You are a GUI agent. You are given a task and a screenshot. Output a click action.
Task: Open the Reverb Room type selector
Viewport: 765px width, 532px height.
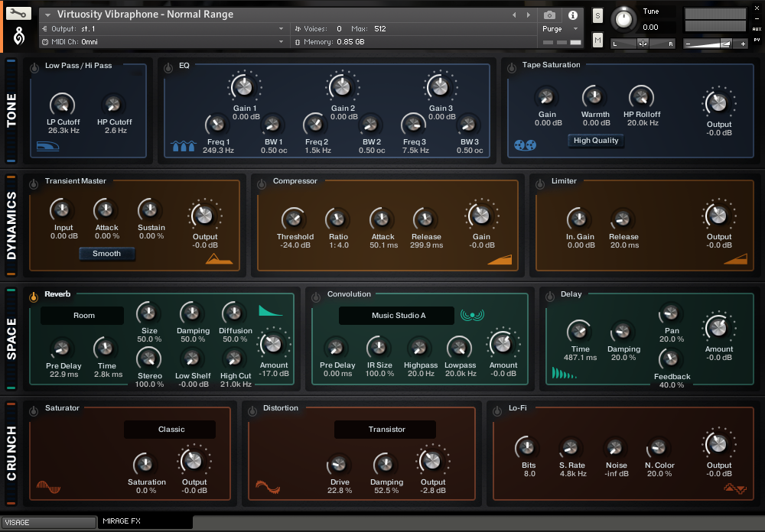[x=83, y=316]
